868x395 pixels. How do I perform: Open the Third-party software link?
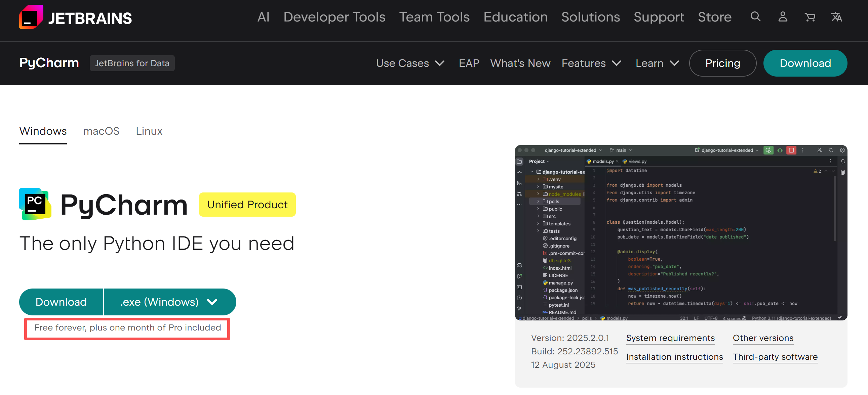(775, 357)
